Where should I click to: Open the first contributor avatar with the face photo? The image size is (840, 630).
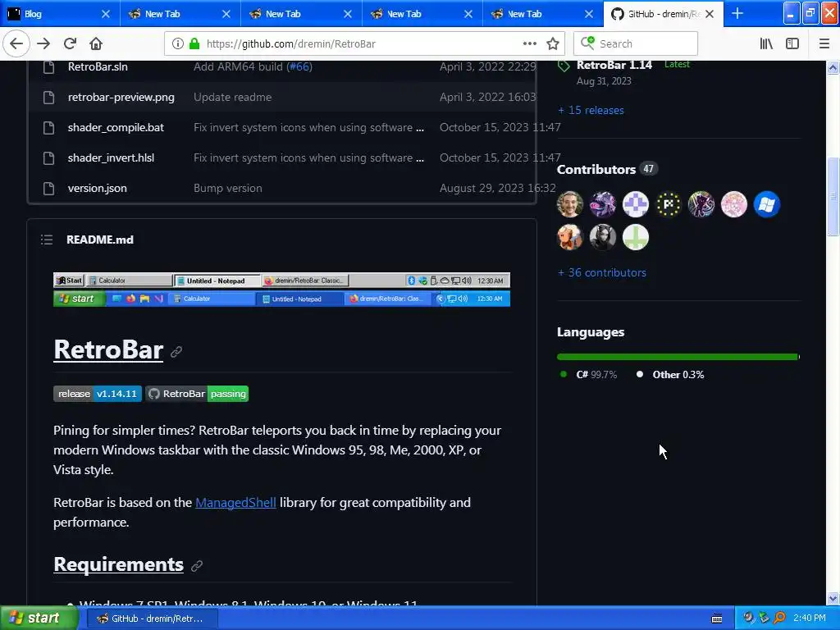(x=570, y=204)
